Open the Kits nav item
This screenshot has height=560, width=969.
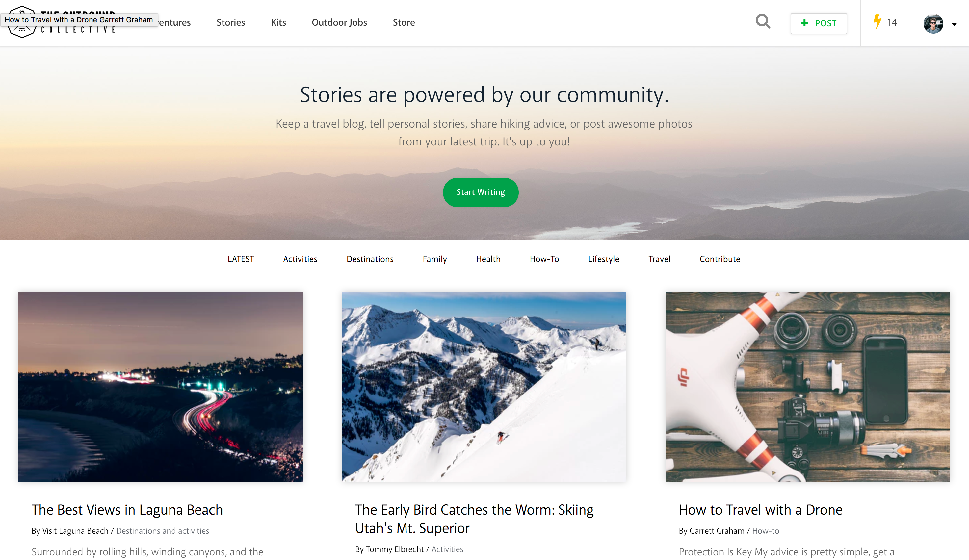(x=278, y=22)
